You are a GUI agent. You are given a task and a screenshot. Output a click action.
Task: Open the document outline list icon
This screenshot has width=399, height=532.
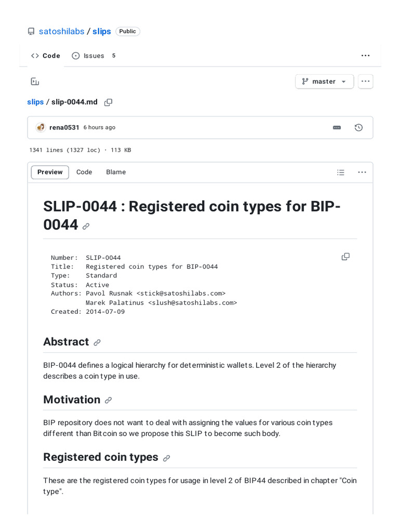click(341, 172)
